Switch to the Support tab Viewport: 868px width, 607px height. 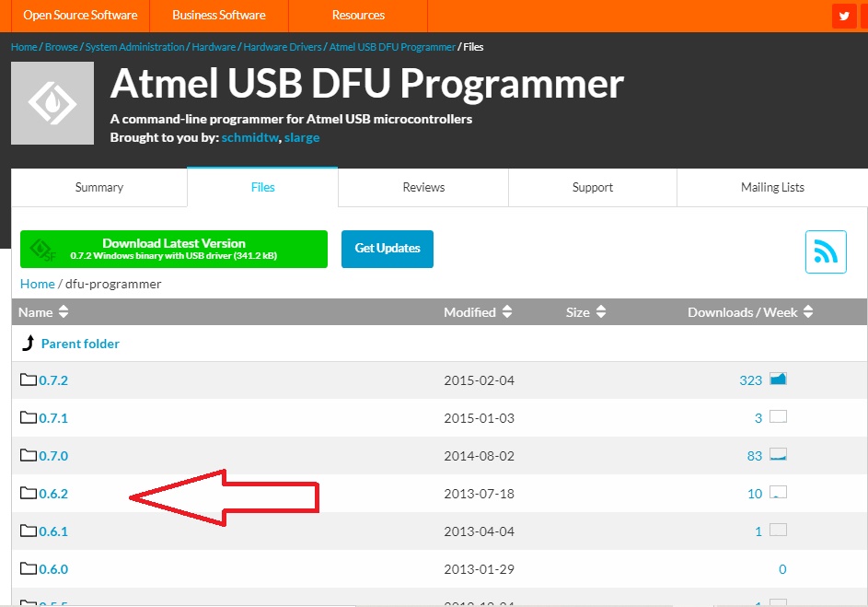pos(593,188)
